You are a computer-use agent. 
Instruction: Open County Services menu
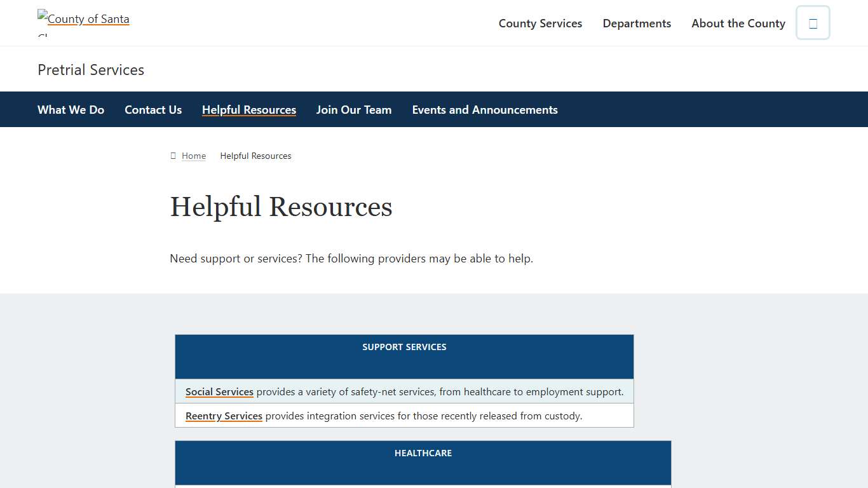[540, 23]
